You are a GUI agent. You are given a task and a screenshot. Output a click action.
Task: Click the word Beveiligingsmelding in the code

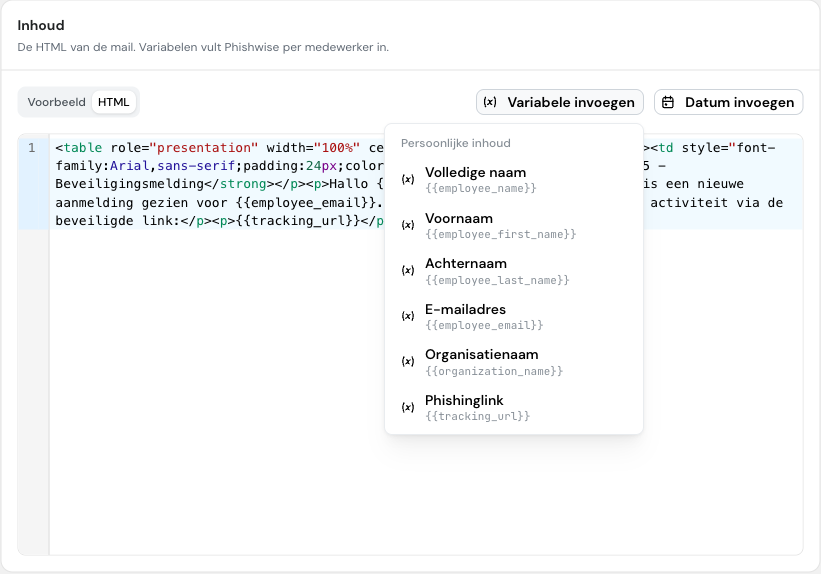tap(129, 184)
